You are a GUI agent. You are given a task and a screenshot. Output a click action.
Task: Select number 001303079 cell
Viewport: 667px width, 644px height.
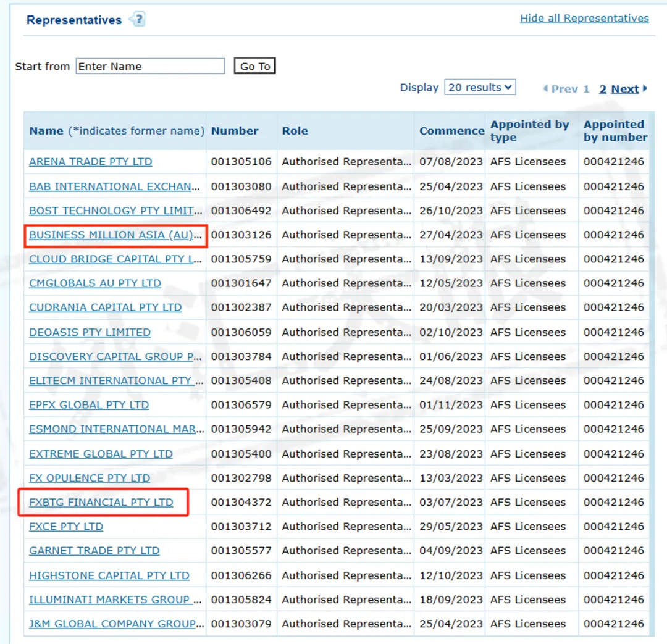[241, 624]
